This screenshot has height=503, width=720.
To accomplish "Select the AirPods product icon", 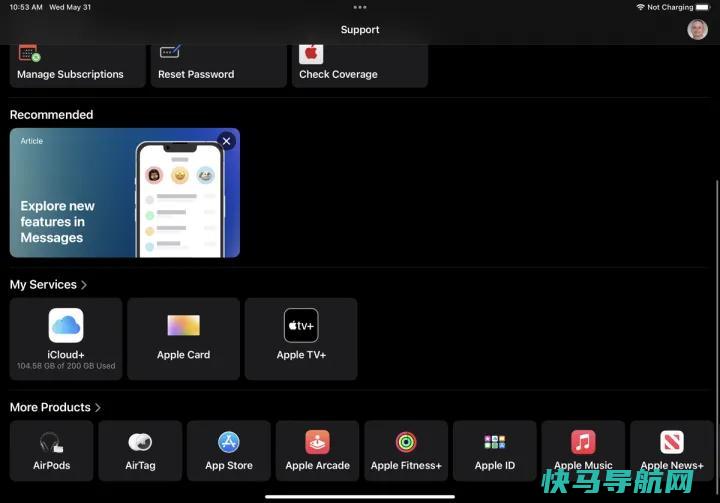I will click(x=51, y=442).
